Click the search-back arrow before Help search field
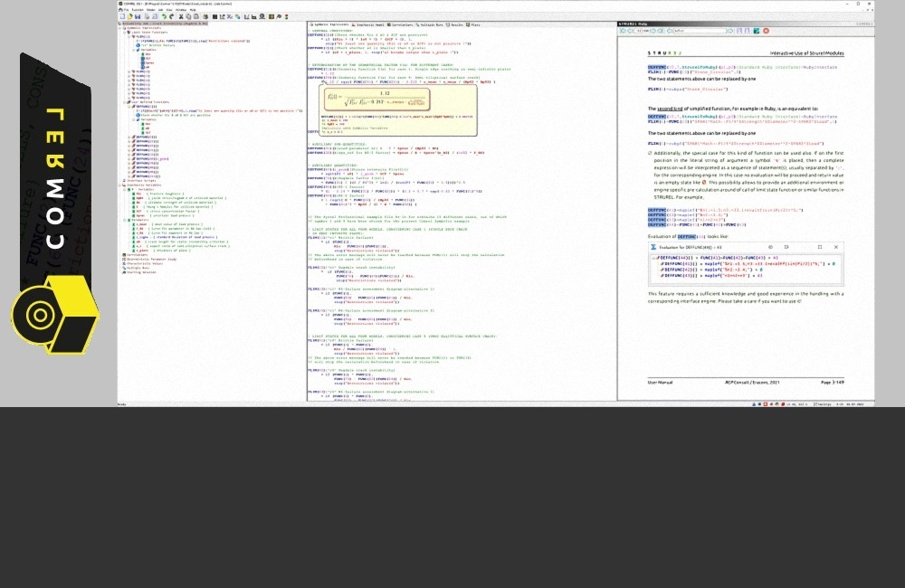The width and height of the screenshot is (905, 588). click(x=670, y=31)
